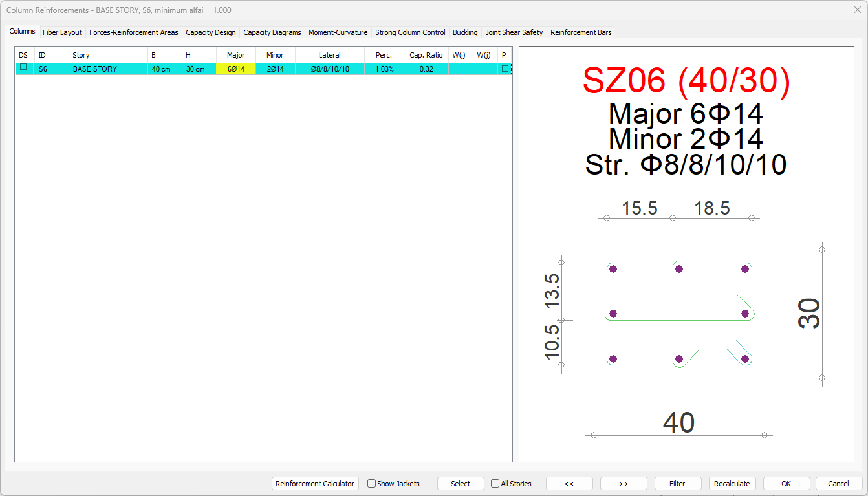Go to previous column with << button

569,484
